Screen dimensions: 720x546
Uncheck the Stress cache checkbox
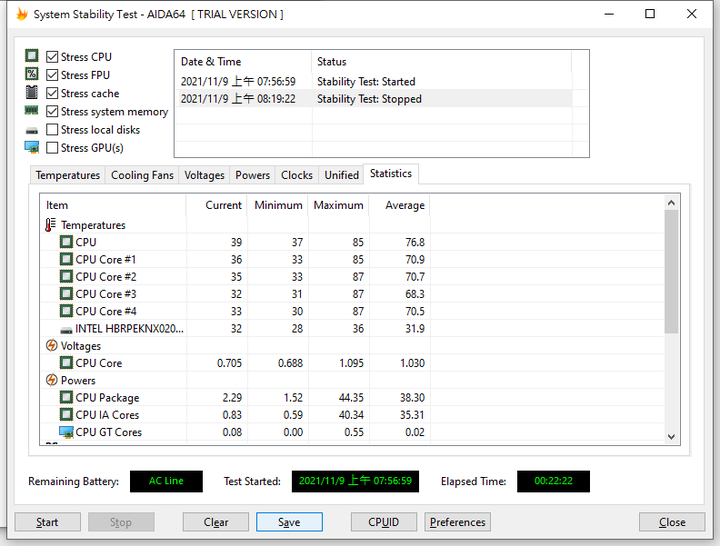[52, 93]
